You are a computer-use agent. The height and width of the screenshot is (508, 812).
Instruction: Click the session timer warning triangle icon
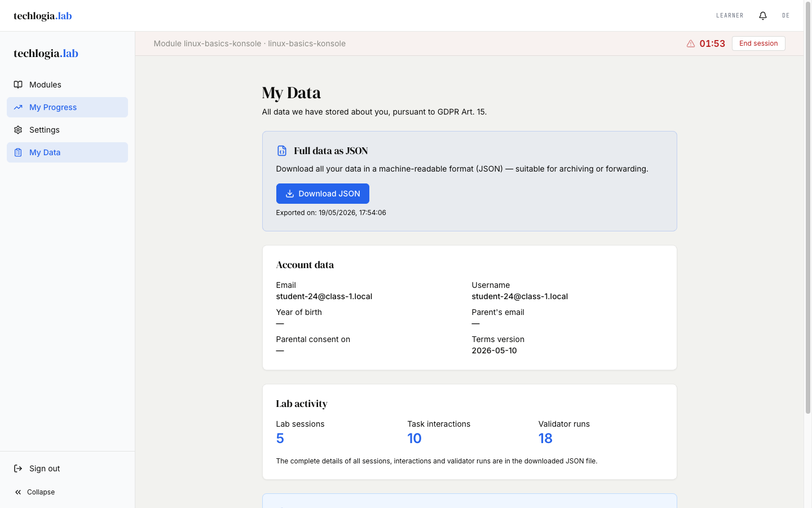pyautogui.click(x=691, y=43)
